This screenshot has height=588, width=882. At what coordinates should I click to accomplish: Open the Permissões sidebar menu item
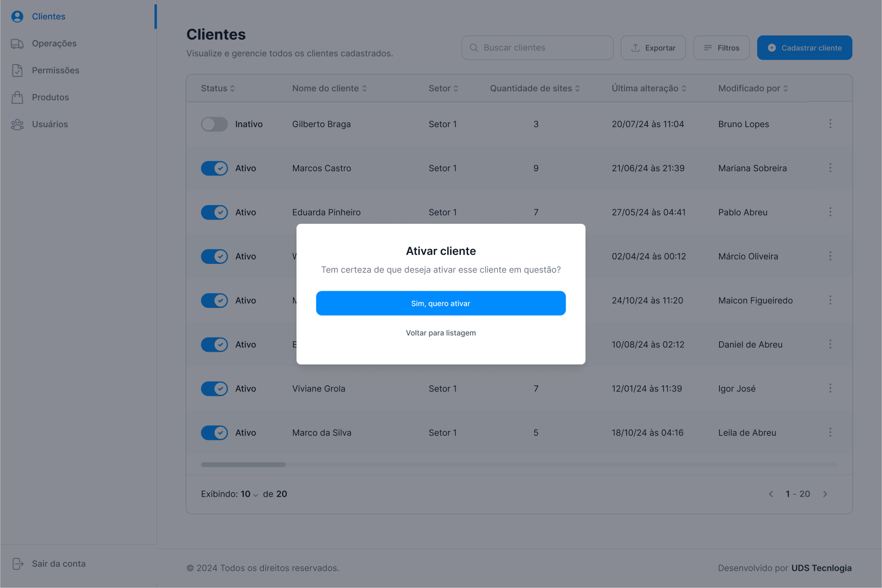77,70
